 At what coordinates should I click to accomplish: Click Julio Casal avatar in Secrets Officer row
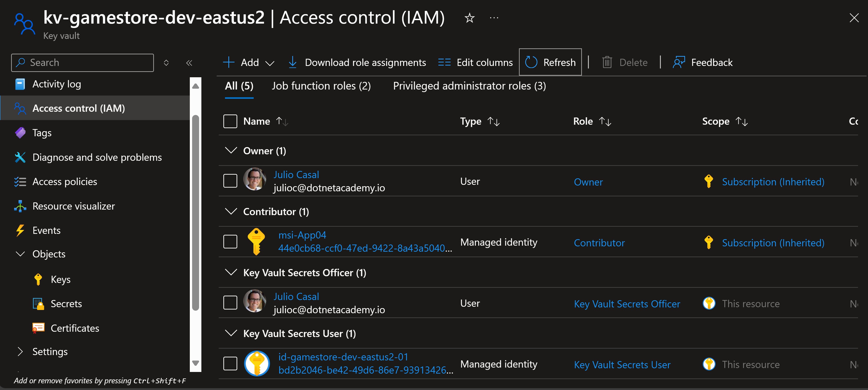point(255,301)
